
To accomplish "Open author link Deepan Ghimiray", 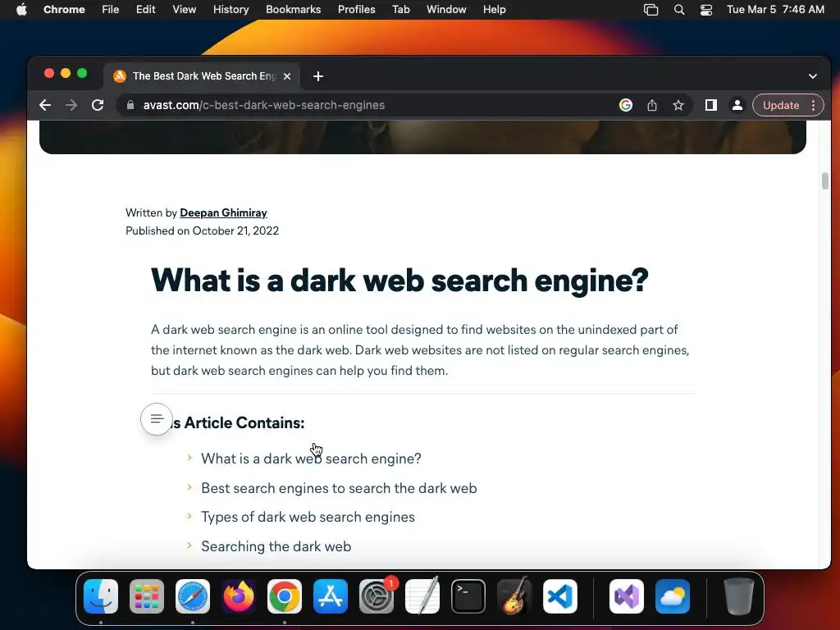I will pyautogui.click(x=223, y=212).
